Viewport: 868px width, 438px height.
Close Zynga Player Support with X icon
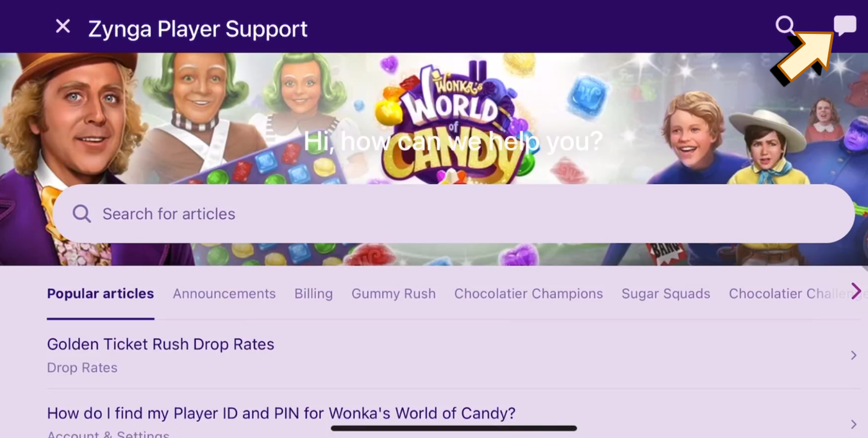[x=63, y=26]
